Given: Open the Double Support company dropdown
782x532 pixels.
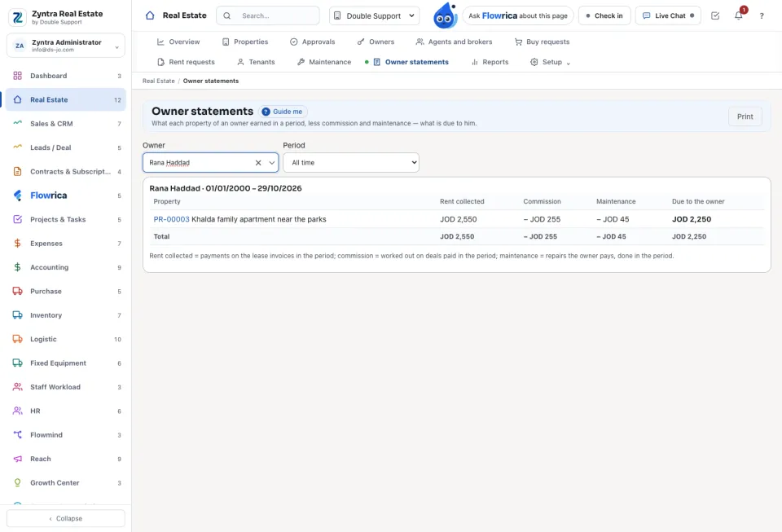Looking at the screenshot, I should [374, 16].
